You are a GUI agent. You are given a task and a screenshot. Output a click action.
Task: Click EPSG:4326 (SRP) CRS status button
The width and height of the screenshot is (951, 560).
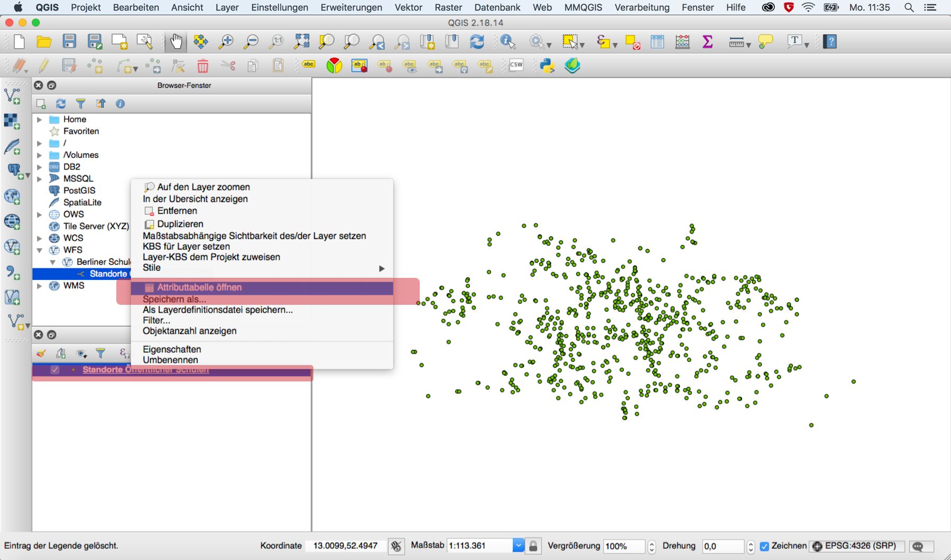(x=856, y=546)
